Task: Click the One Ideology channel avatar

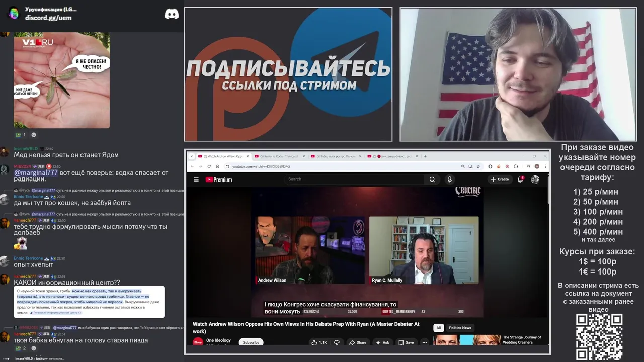Action: (198, 342)
